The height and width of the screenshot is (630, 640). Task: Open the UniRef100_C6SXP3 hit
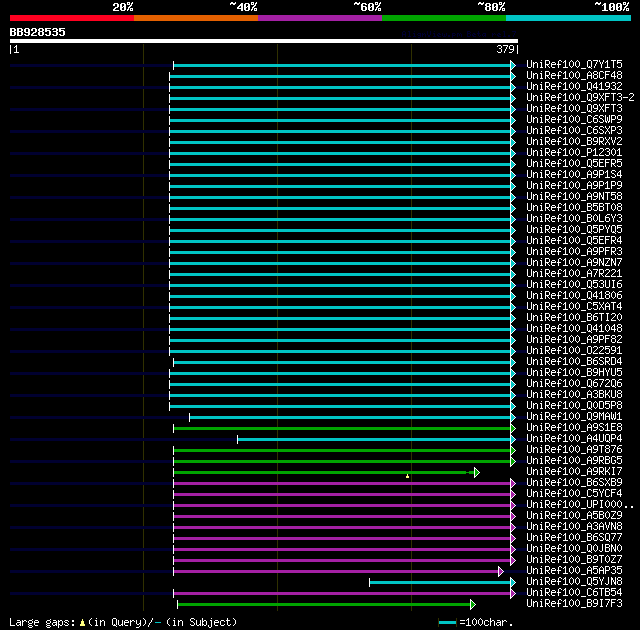coord(574,131)
